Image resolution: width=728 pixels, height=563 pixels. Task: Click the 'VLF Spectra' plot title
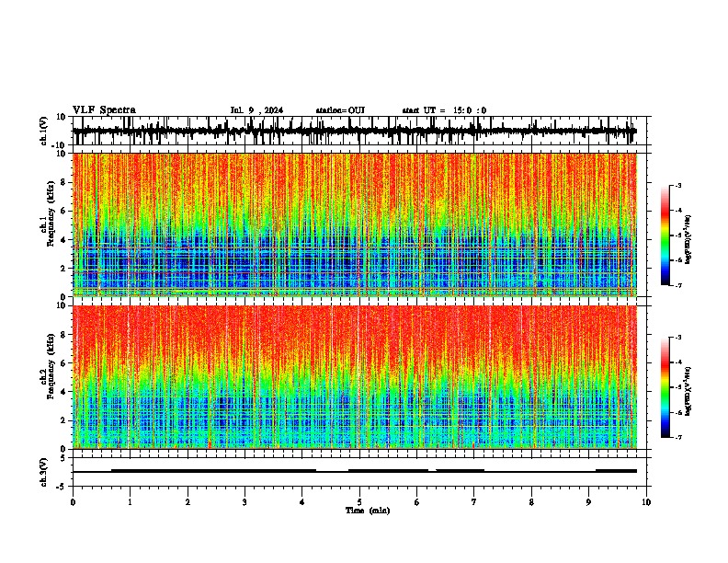(x=104, y=110)
